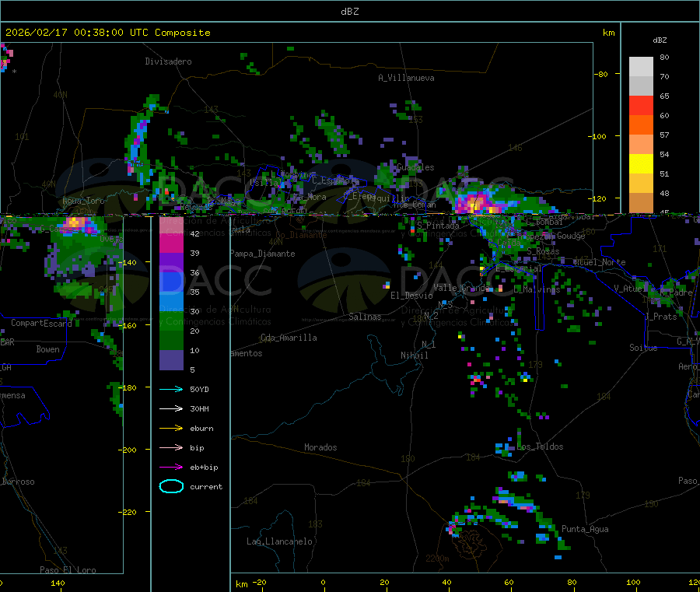This screenshot has width=700, height=592.
Task: Click the '60' tick on the bottom km axis
Action: [x=509, y=582]
